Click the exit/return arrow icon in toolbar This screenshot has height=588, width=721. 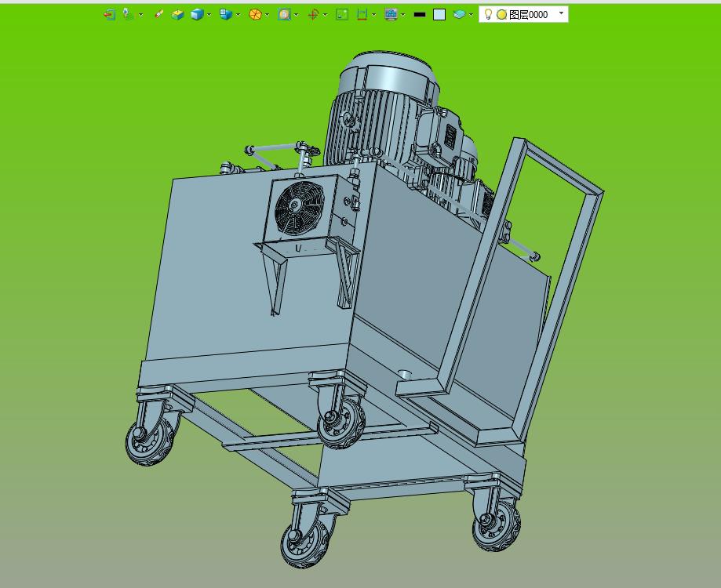109,15
